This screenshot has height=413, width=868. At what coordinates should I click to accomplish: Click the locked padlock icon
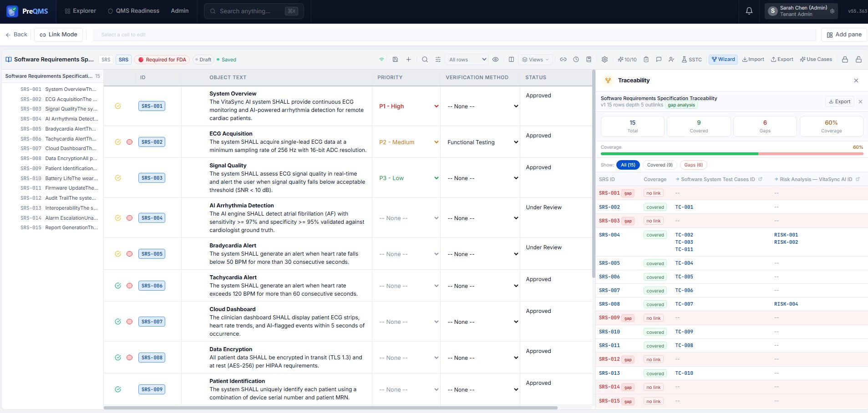(x=845, y=60)
